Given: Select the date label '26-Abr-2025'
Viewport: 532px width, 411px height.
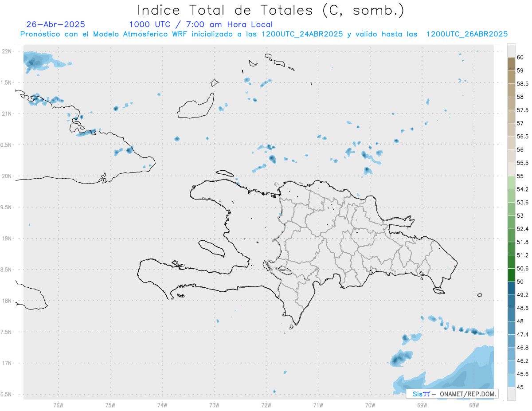Looking at the screenshot, I should click(x=56, y=24).
